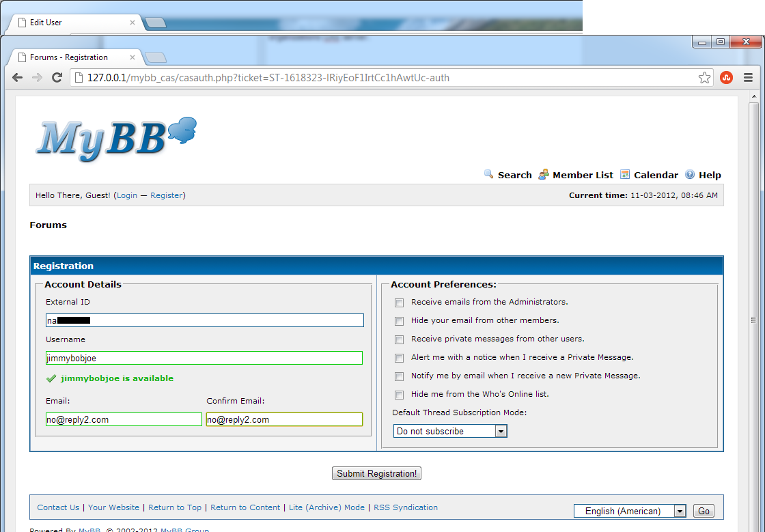Click the Search magnifier icon
The width and height of the screenshot is (765, 532).
click(488, 174)
